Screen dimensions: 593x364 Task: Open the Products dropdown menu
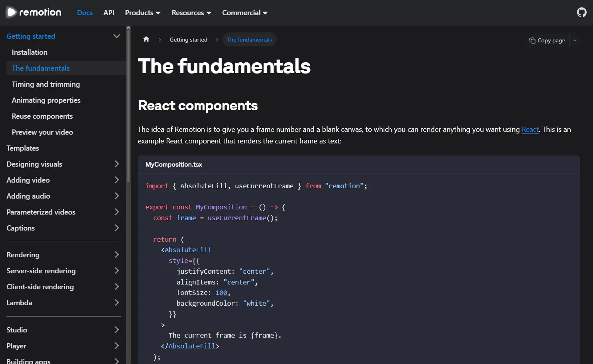click(143, 13)
